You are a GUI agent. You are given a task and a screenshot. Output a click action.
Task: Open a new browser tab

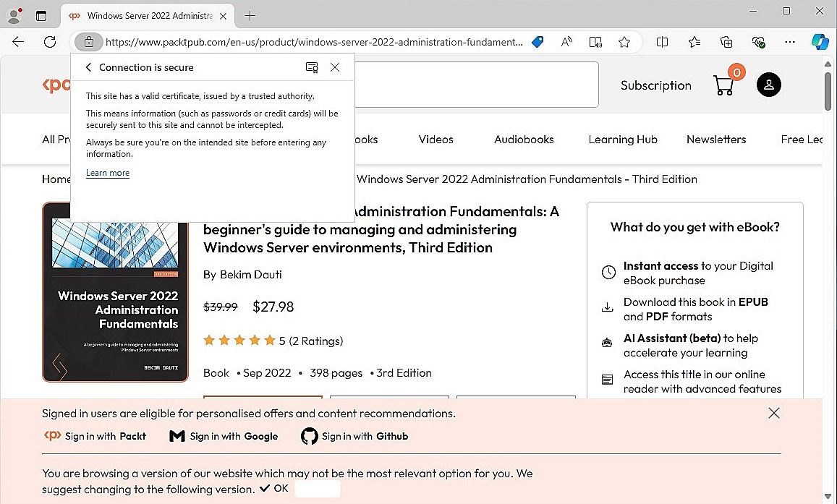click(250, 16)
